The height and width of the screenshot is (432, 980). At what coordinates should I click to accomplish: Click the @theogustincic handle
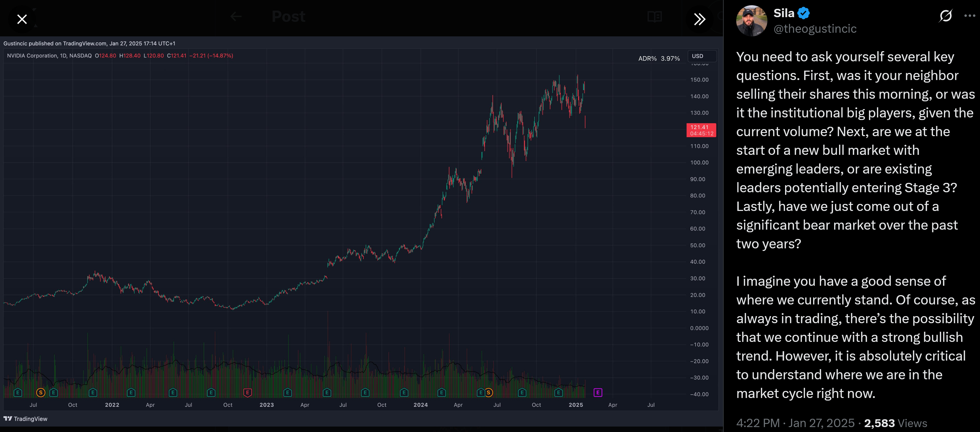[x=815, y=29]
